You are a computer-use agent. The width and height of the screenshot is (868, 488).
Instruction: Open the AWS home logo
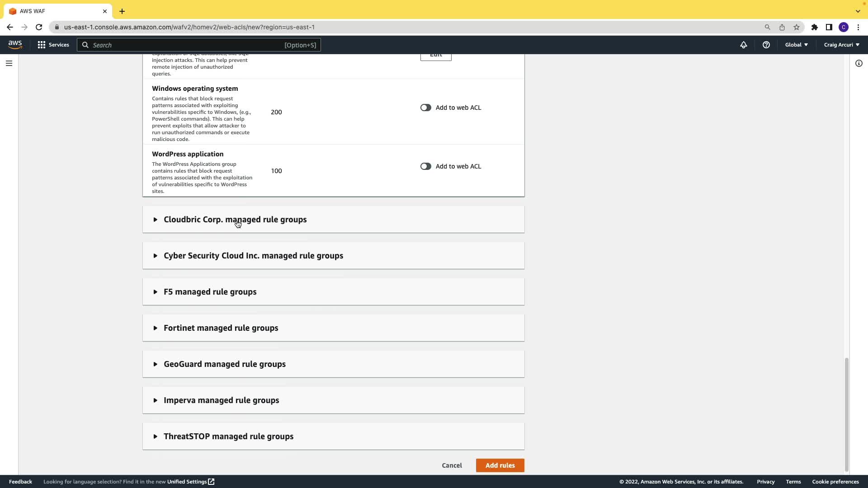pos(15,44)
